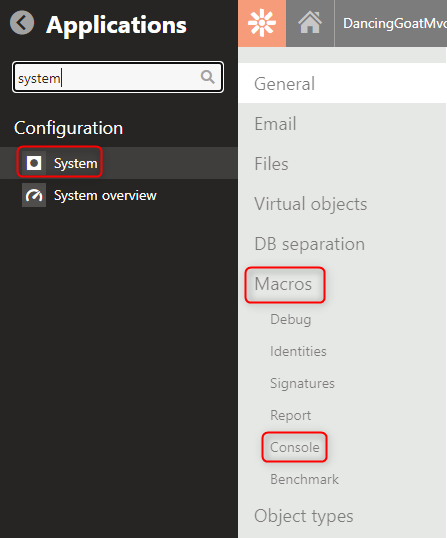The image size is (447, 538).
Task: Click the magnifier search icon
Action: tap(208, 77)
